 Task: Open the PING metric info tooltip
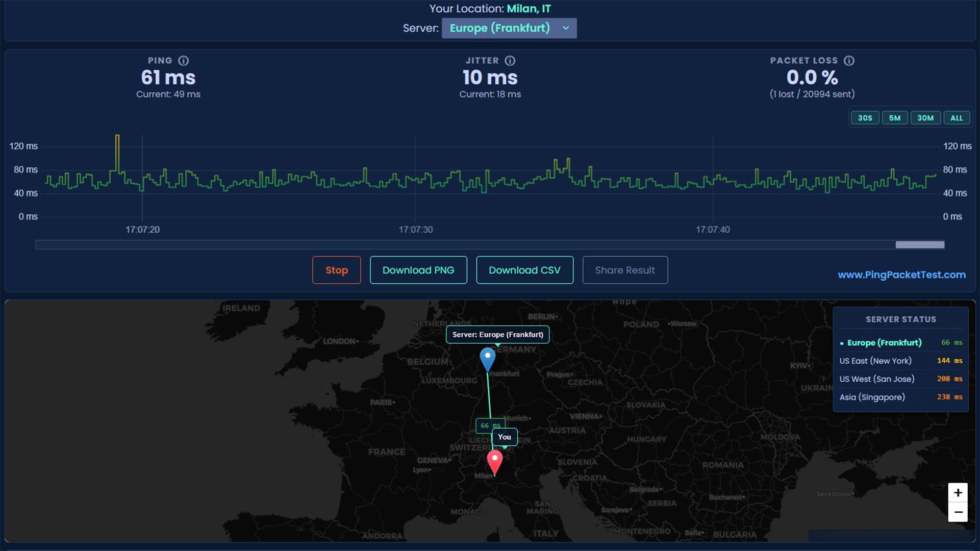coord(184,60)
